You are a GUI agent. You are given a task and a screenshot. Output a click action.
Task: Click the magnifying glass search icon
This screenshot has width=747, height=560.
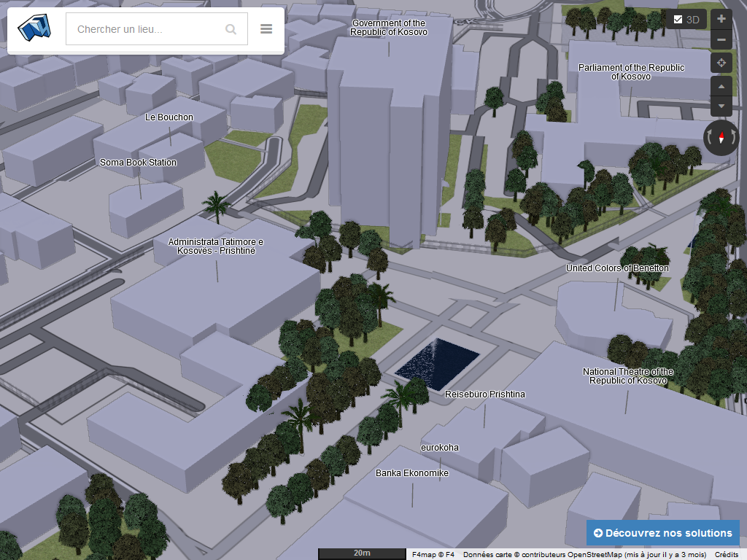231,29
